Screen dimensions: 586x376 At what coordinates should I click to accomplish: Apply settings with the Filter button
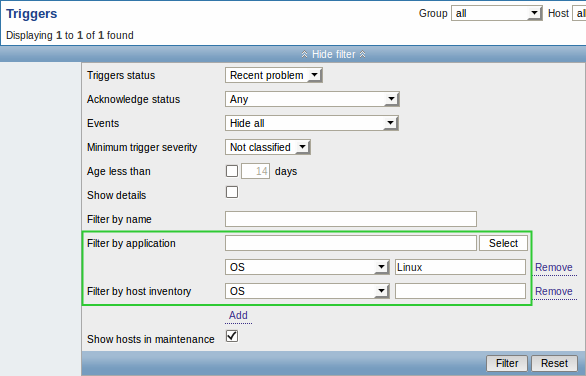pos(507,363)
